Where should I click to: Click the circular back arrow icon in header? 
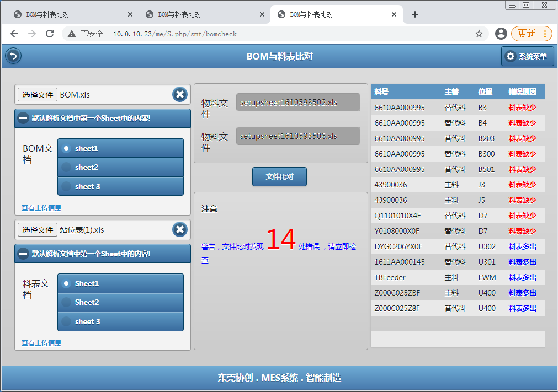tap(13, 56)
